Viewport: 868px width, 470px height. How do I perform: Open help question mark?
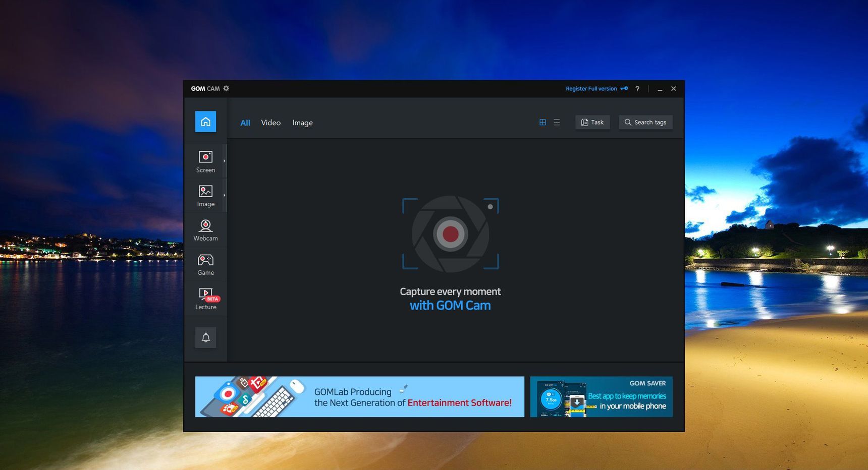637,88
